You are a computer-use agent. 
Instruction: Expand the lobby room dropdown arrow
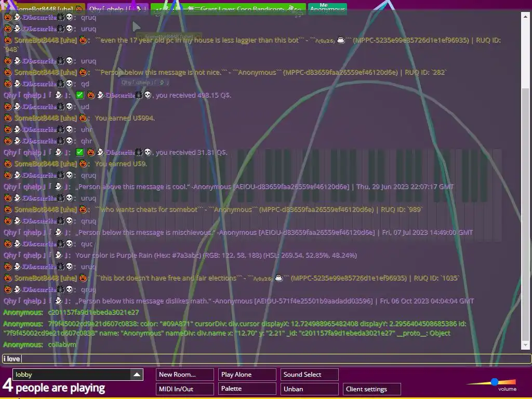[137, 375]
